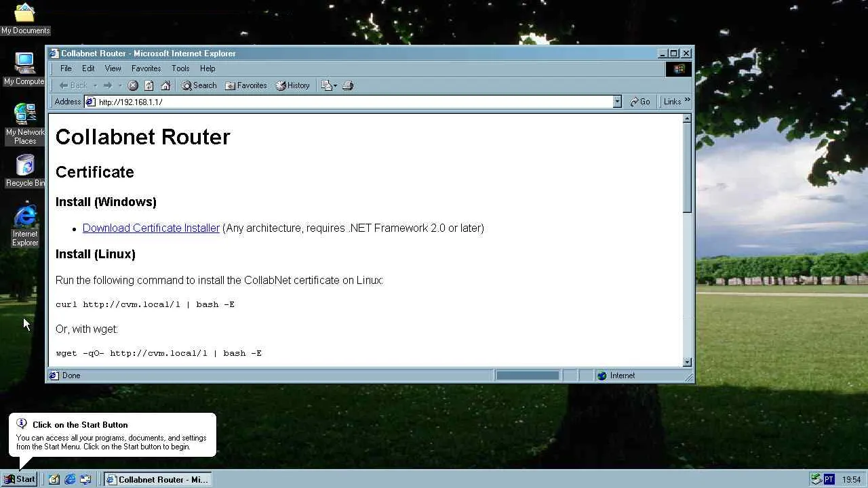This screenshot has height=488, width=868.
Task: Select the My Network Places desktop icon
Action: tap(25, 124)
